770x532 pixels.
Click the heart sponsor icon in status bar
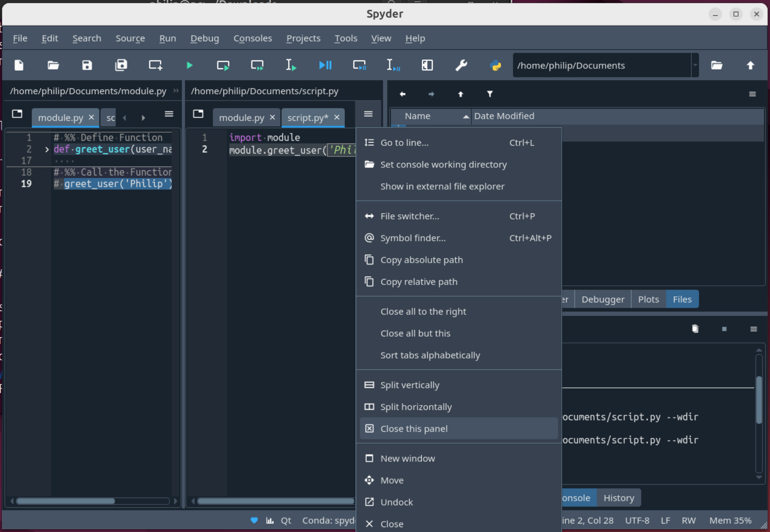pos(254,520)
